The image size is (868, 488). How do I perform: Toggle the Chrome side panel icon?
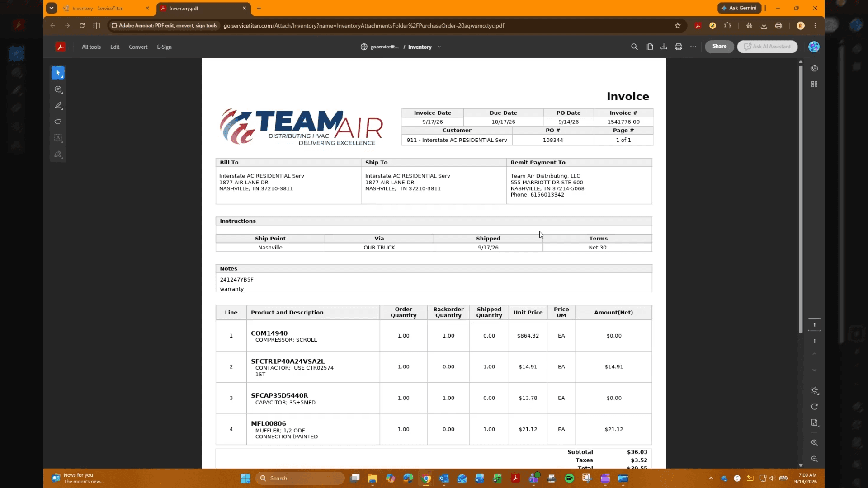coord(97,26)
